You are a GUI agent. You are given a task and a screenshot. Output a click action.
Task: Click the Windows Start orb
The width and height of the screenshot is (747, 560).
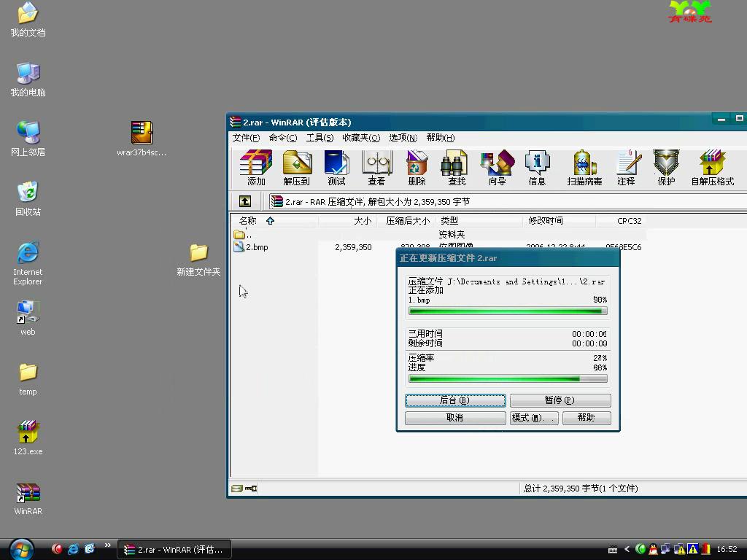[21, 549]
